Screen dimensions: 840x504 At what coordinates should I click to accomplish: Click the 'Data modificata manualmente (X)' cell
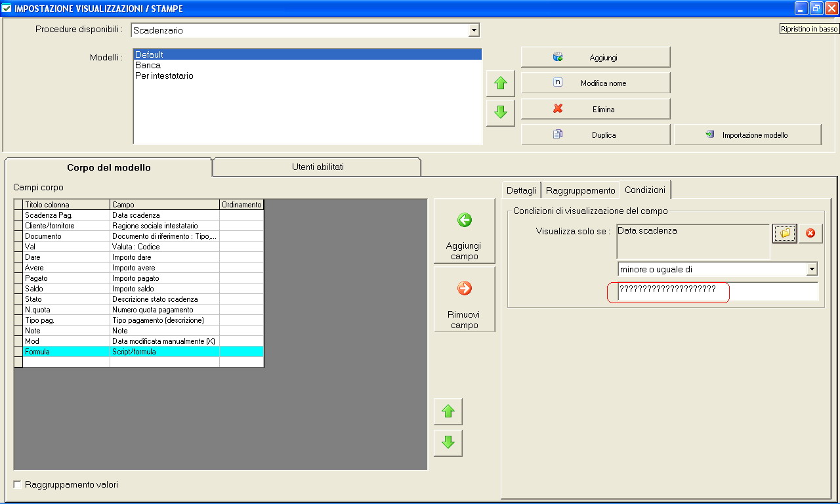[165, 341]
